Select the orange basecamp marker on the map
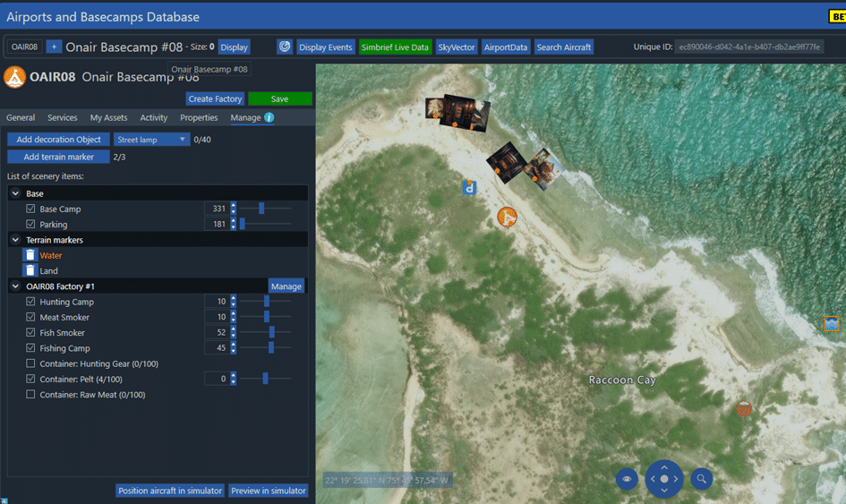This screenshot has width=846, height=504. coord(508,217)
